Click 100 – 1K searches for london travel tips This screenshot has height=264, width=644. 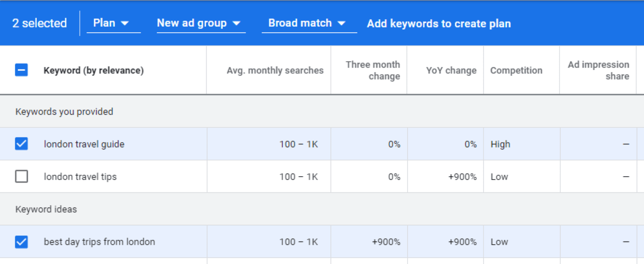click(x=299, y=177)
